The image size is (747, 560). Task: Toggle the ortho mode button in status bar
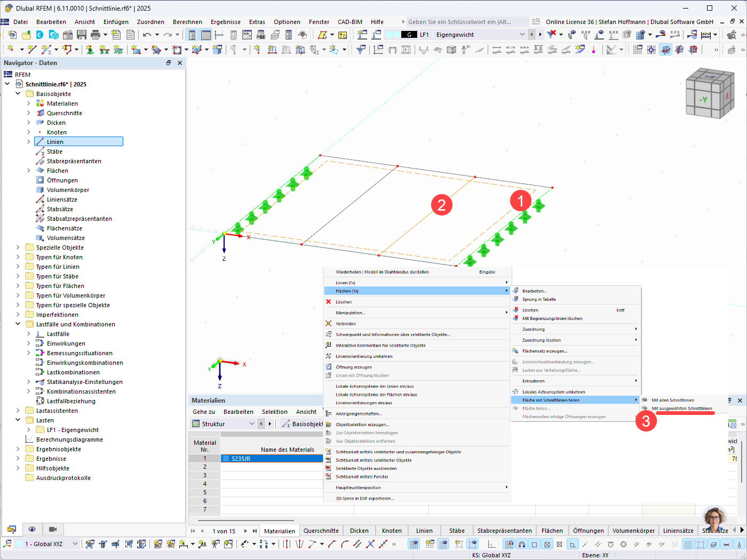click(x=491, y=544)
